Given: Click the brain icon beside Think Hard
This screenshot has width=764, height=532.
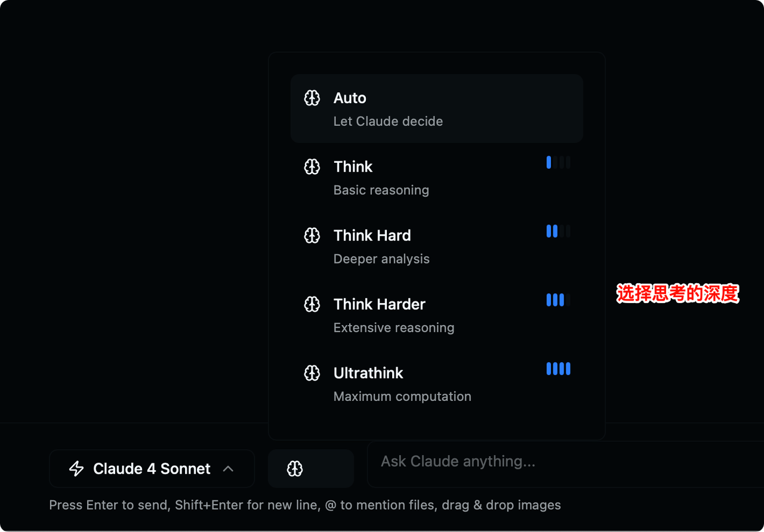Looking at the screenshot, I should (x=312, y=236).
